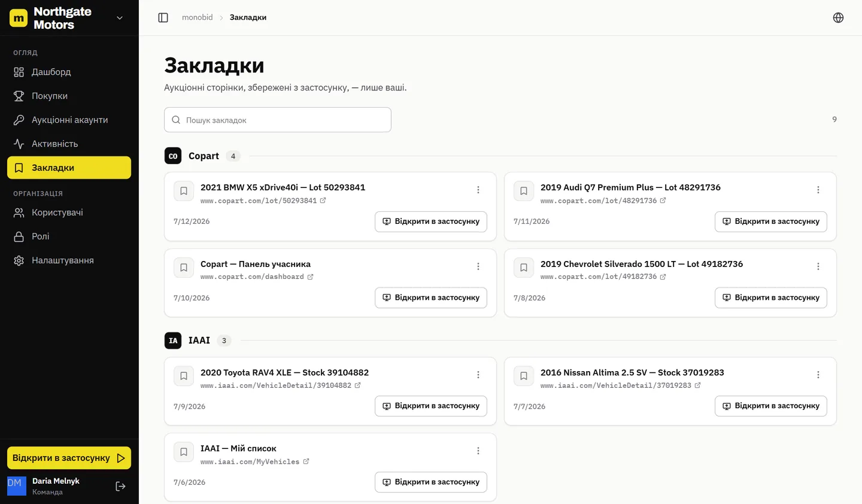Click the IAAI group count 3

tap(224, 341)
